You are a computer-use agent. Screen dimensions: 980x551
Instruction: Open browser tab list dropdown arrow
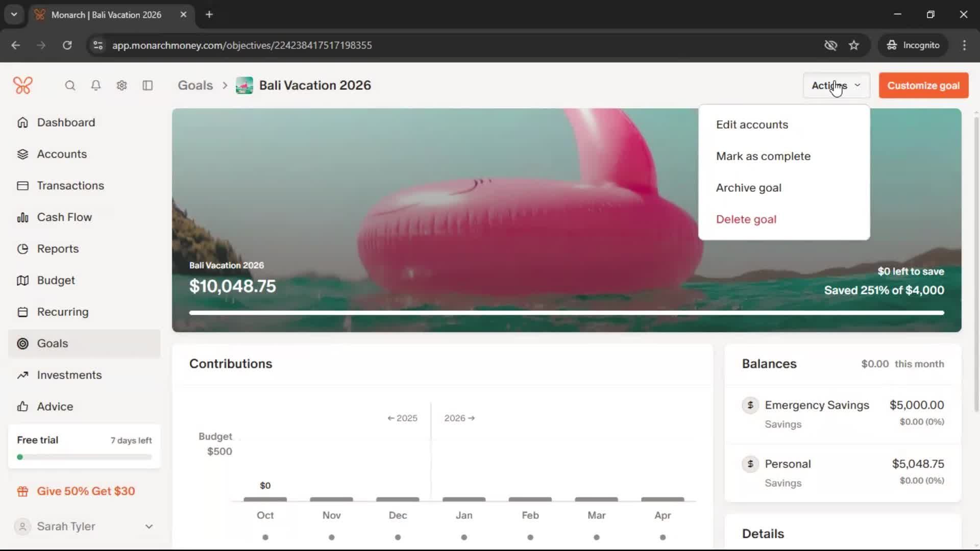click(x=14, y=14)
